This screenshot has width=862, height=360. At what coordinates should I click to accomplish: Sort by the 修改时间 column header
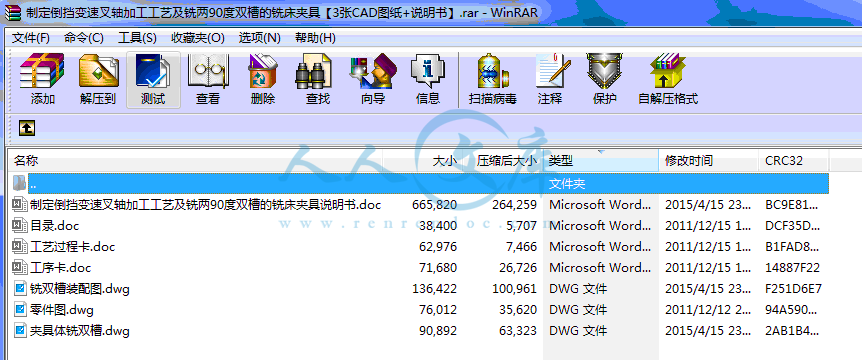click(709, 161)
